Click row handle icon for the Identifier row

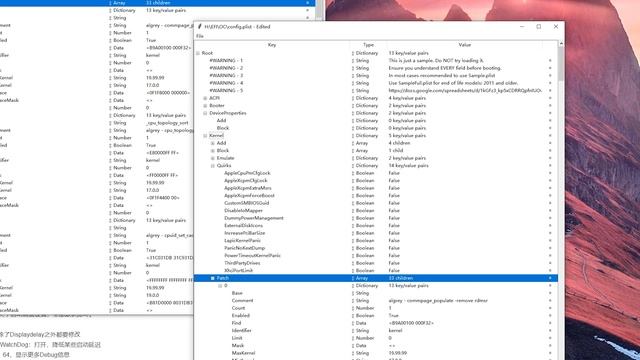coord(550,331)
